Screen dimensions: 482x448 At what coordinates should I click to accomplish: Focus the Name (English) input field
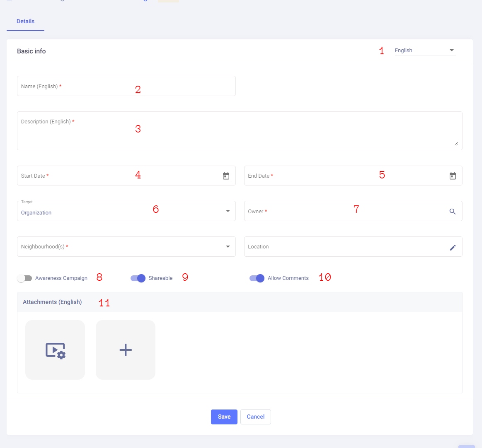point(126,86)
